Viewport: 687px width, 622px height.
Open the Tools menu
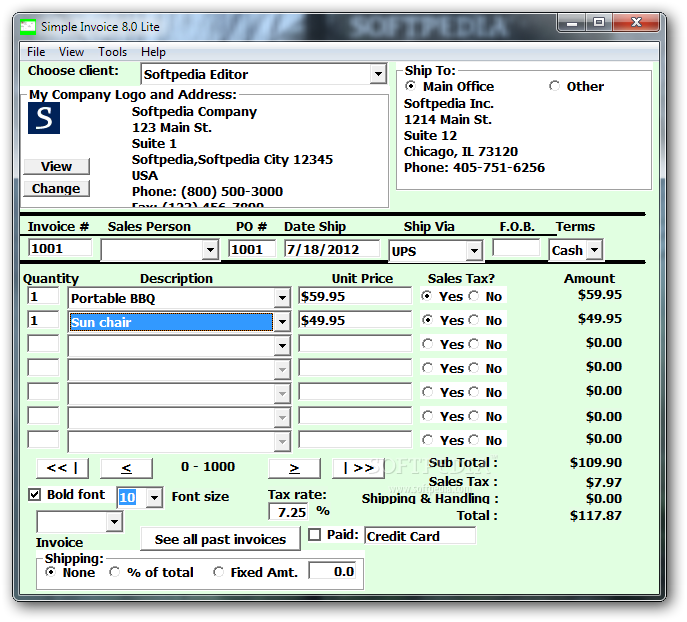(x=112, y=52)
